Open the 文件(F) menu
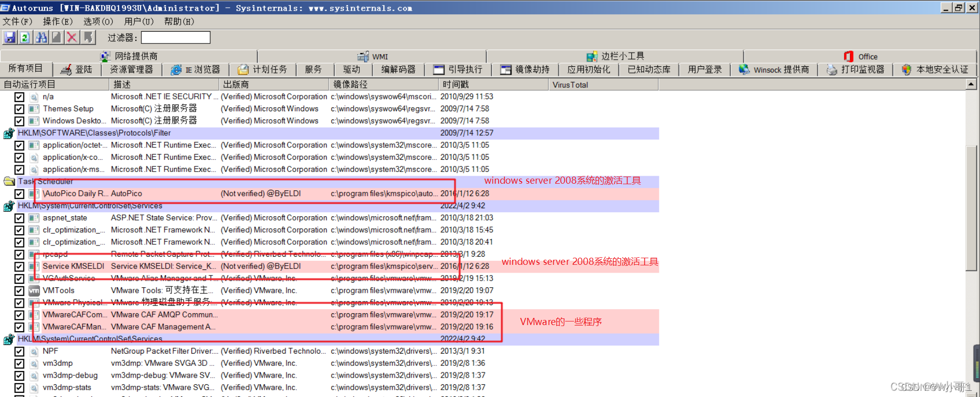 pyautogui.click(x=17, y=21)
